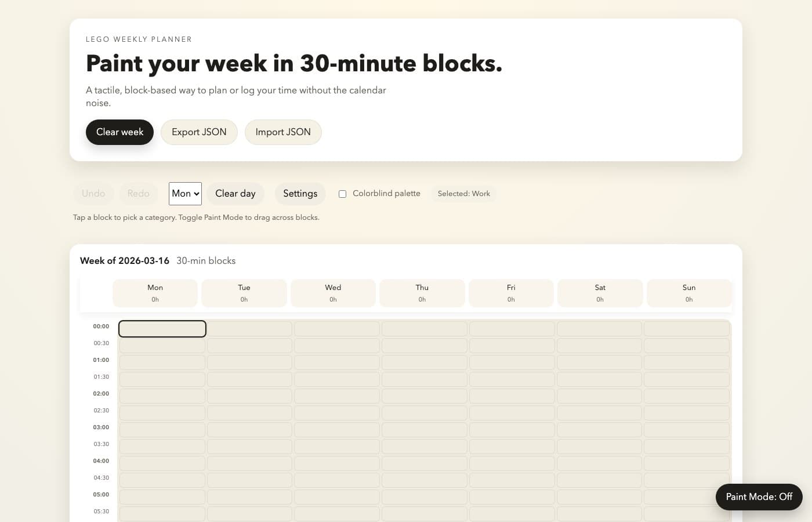Select the Mon column header
The image size is (812, 522).
point(155,293)
